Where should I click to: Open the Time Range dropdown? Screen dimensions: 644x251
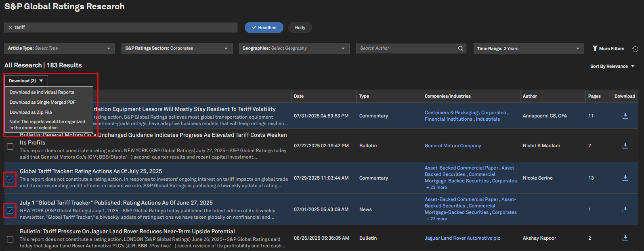tap(528, 48)
